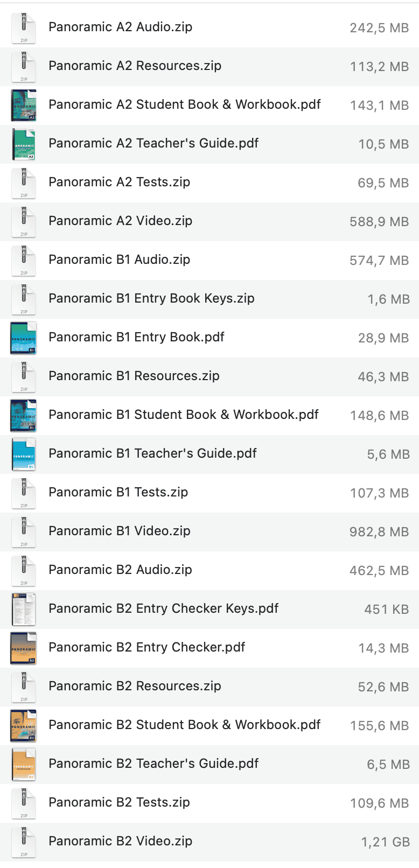The image size is (419, 868).
Task: Click the green A2 Teacher's Guide PDF icon
Action: 24,144
